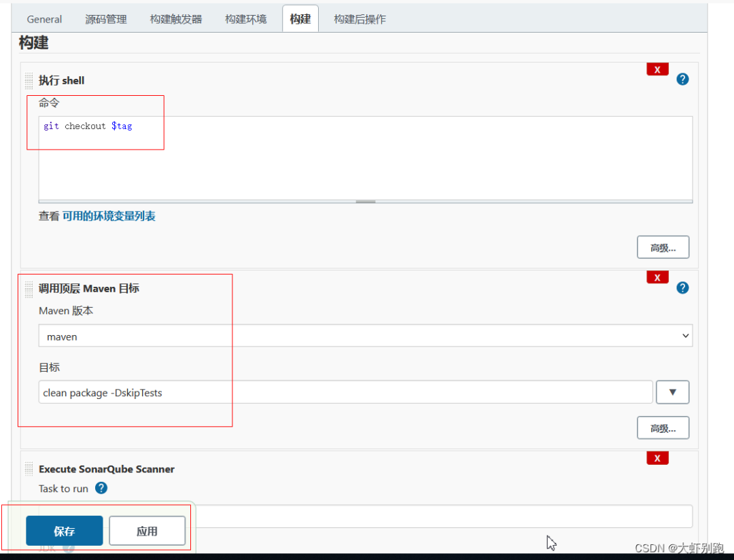Open the 可用的环境变量列表 link
The height and width of the screenshot is (560, 734).
109,216
